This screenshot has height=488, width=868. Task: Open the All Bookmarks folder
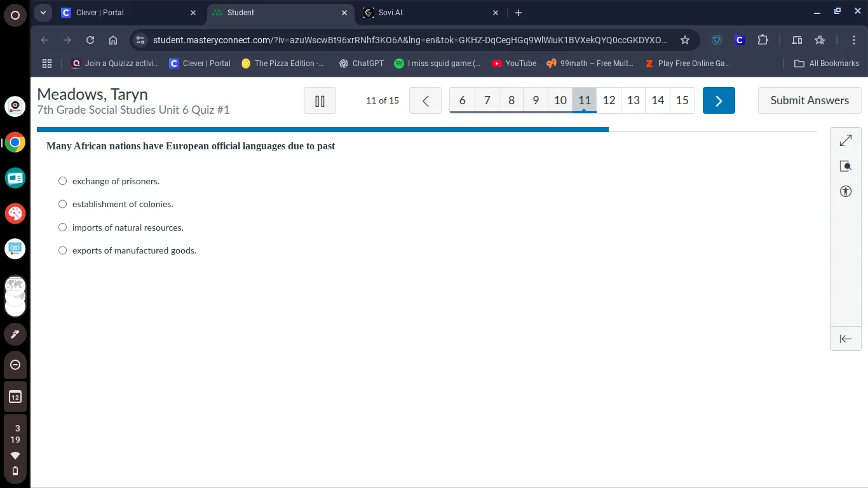[x=827, y=64]
